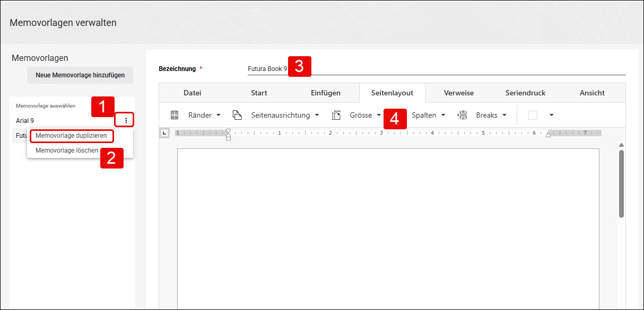Click the left indent marker on ruler
Image resolution: width=644 pixels, height=310 pixels.
[229, 135]
